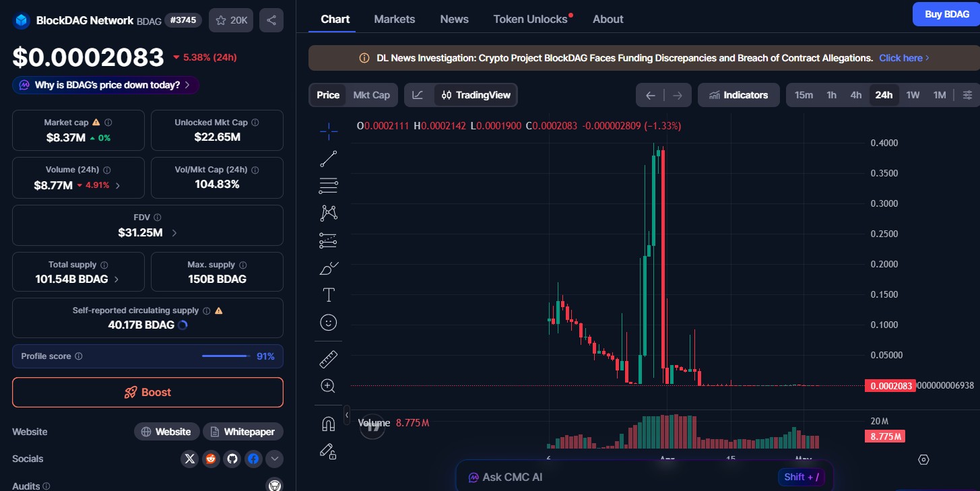Select the 24h interval option
The image size is (980, 491).
point(884,95)
